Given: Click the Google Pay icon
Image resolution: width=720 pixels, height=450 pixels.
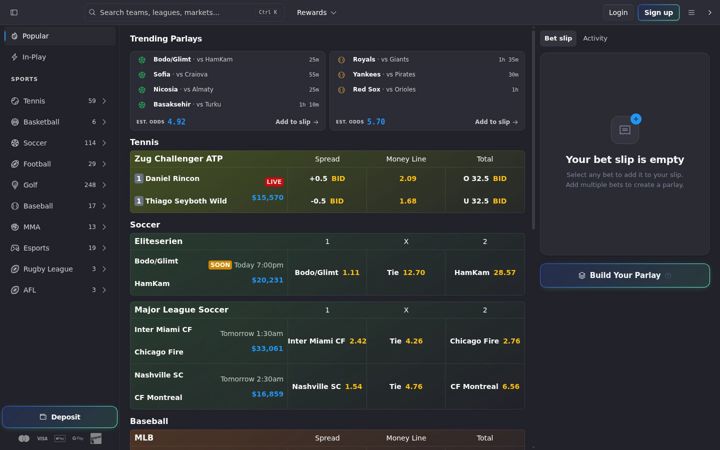Looking at the screenshot, I should tap(78, 439).
